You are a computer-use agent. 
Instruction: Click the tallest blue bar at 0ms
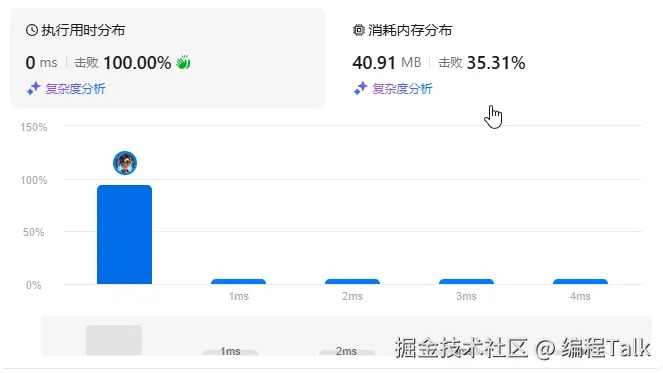click(x=124, y=234)
